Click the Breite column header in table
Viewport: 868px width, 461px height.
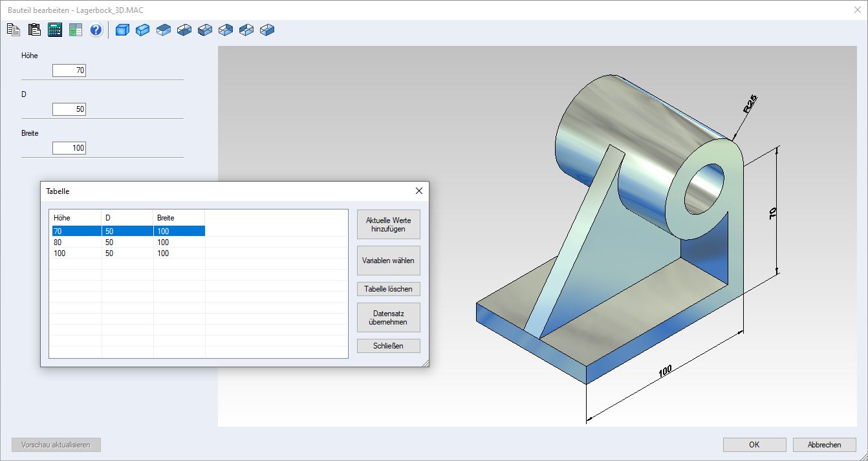179,218
